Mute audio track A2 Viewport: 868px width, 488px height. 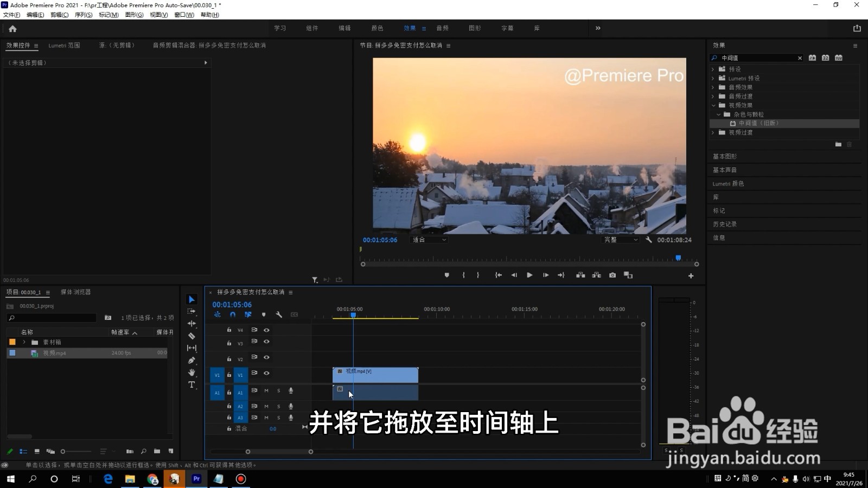[x=266, y=406]
